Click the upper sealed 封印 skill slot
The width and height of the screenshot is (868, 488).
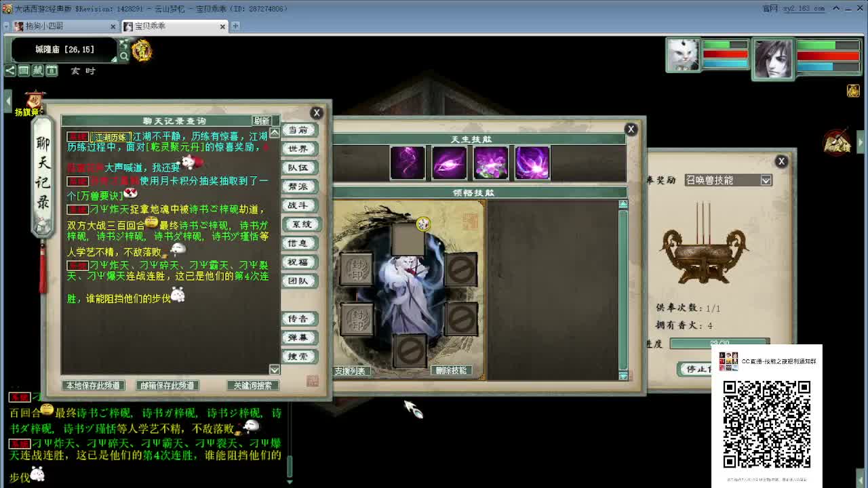tap(356, 269)
